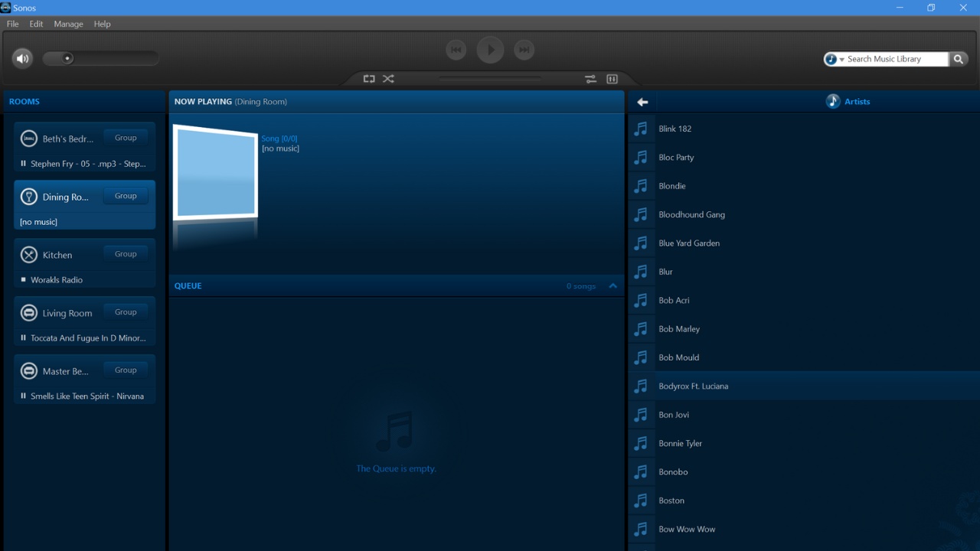Collapse the Queue with the chevron
Screen dimensions: 980x551
(612, 285)
